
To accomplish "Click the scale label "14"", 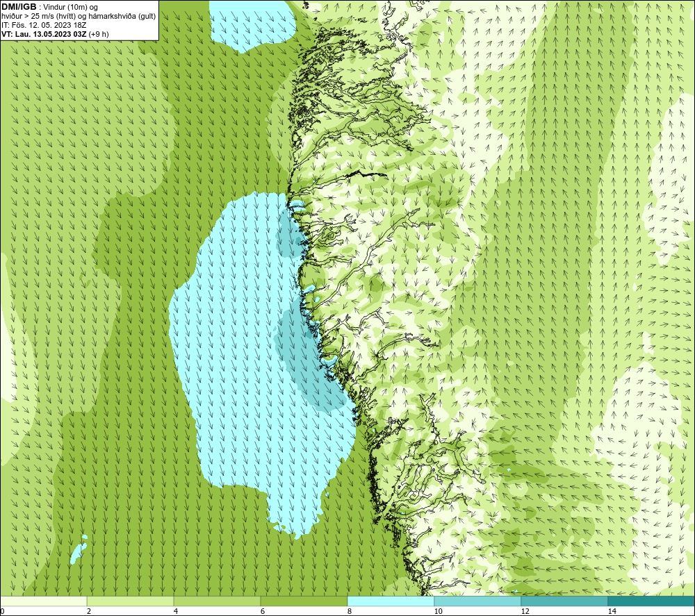I will 612,611.
